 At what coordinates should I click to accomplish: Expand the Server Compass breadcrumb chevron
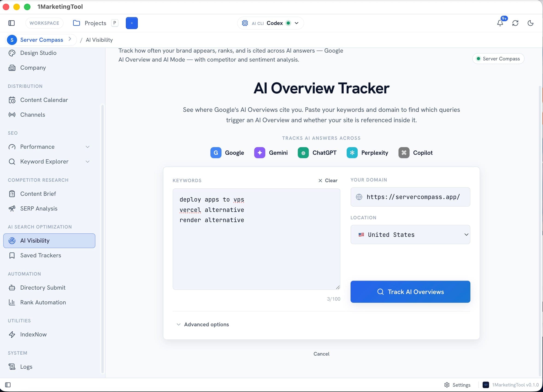[x=70, y=39]
